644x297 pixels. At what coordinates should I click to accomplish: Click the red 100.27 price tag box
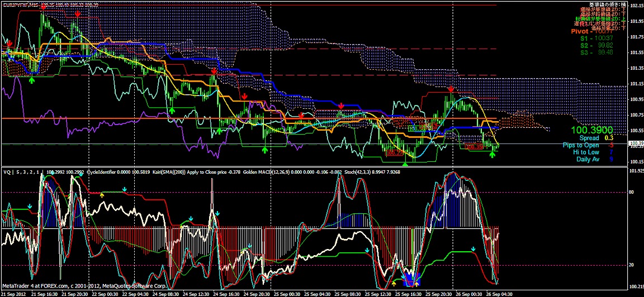pyautogui.click(x=395, y=151)
